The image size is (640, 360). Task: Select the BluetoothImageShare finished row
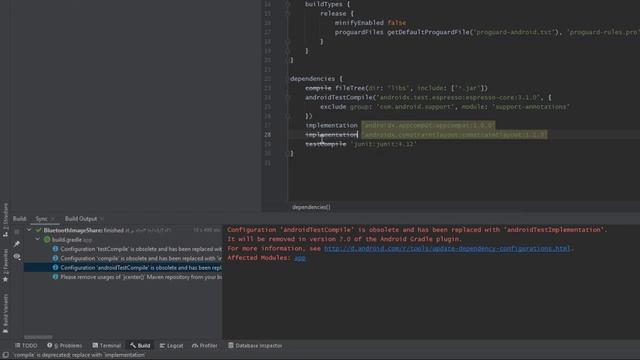click(x=123, y=230)
